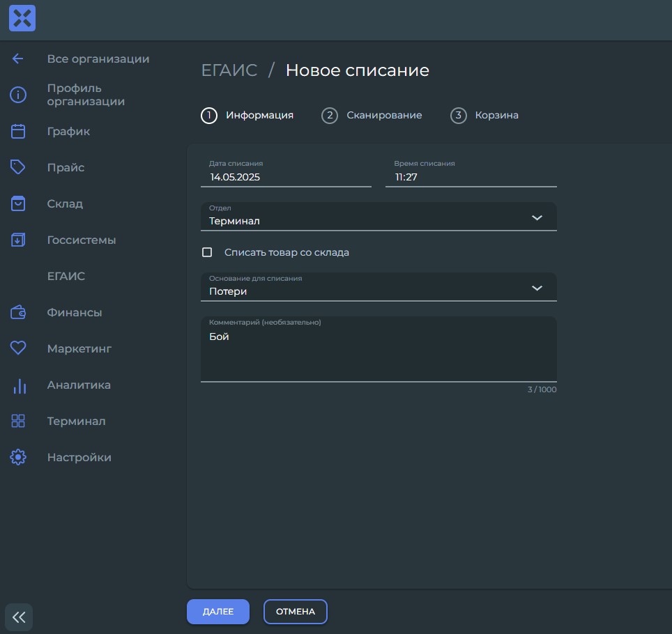
Task: Click the calendar icon for График
Action: [18, 131]
